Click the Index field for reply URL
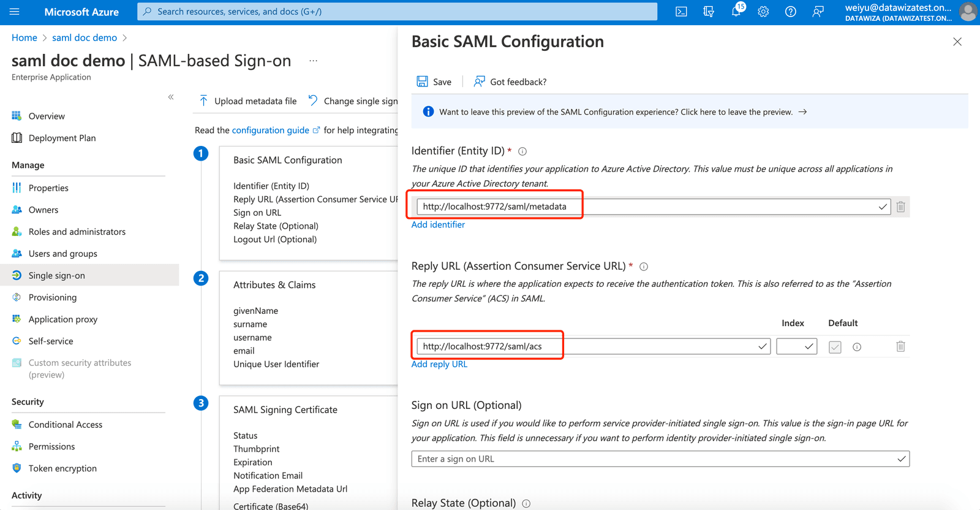This screenshot has height=510, width=980. tap(796, 346)
